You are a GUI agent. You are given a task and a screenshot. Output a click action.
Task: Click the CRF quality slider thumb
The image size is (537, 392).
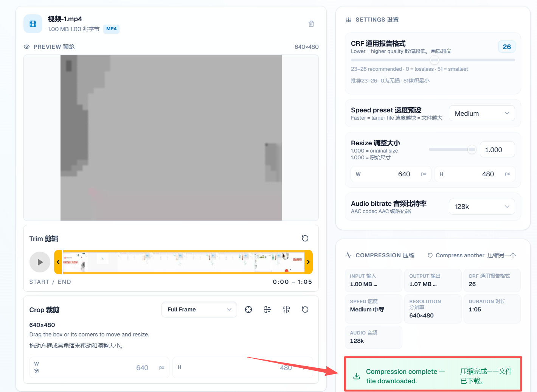click(435, 60)
